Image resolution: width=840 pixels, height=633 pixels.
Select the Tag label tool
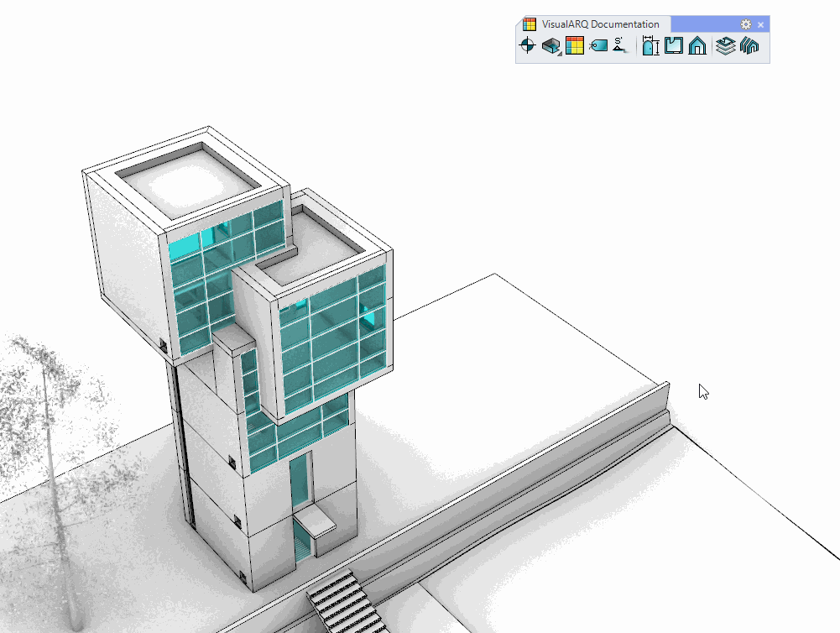(598, 46)
